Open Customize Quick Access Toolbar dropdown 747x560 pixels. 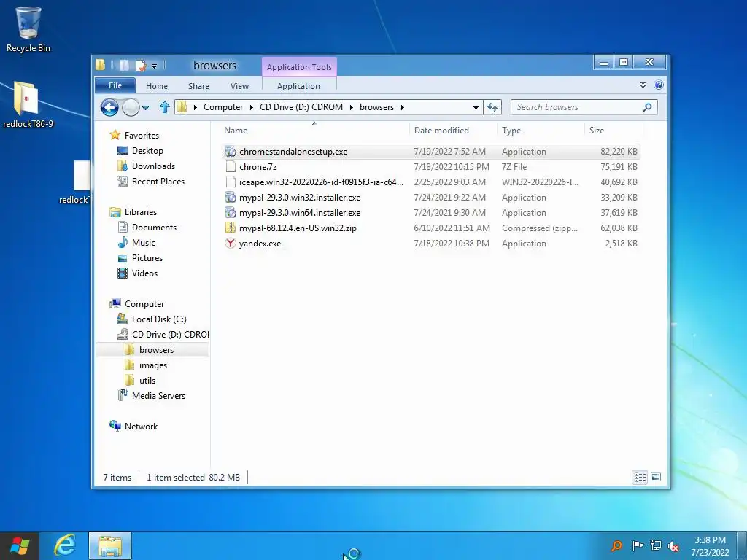pyautogui.click(x=155, y=66)
